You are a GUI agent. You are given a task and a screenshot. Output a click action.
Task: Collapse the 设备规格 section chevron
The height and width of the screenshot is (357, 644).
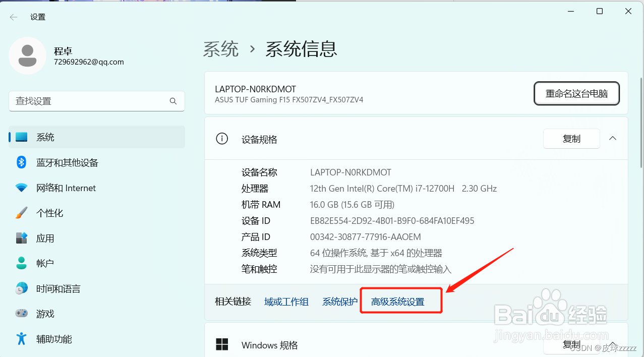tap(613, 138)
